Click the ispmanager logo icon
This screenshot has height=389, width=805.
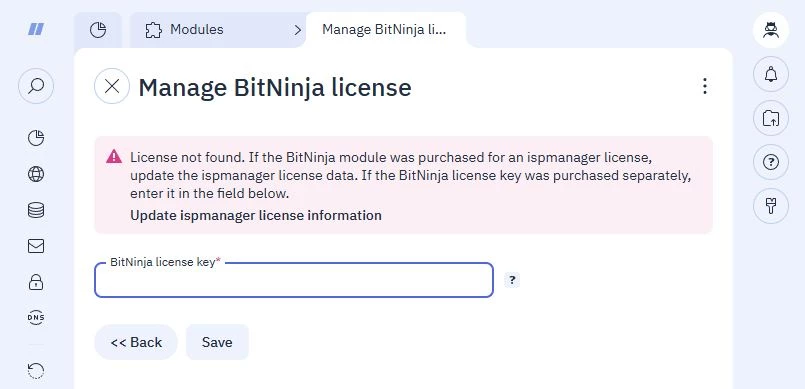pyautogui.click(x=36, y=29)
